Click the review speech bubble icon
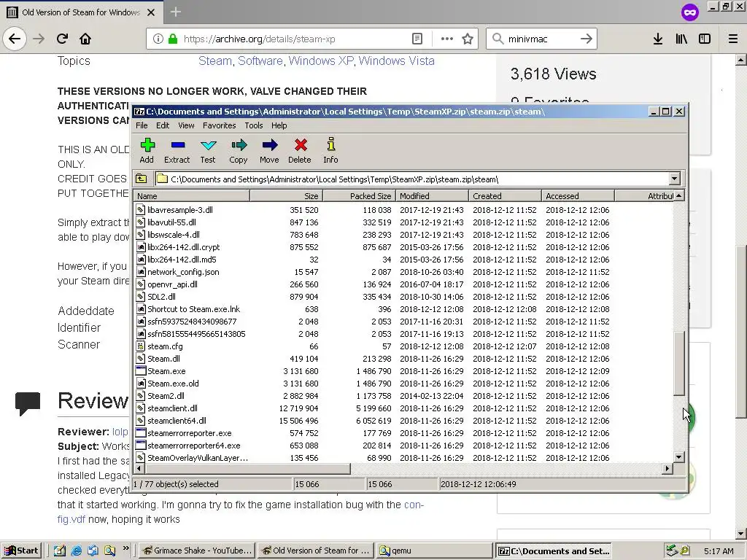 28,404
